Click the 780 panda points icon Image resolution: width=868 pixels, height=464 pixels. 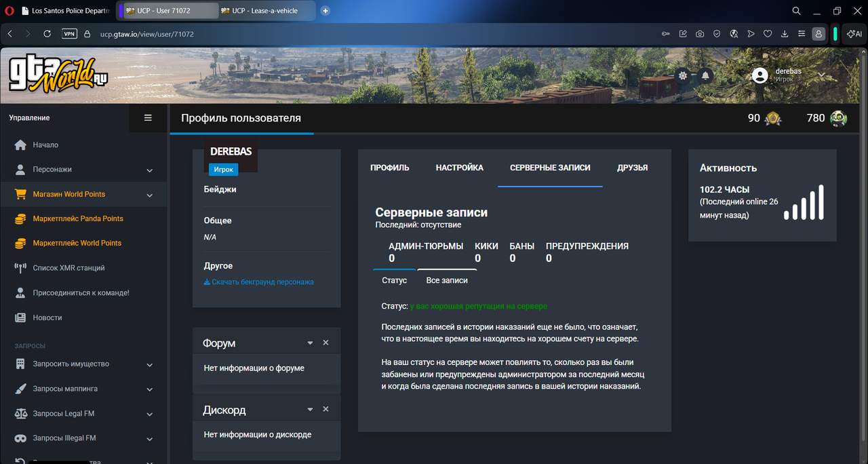point(839,118)
